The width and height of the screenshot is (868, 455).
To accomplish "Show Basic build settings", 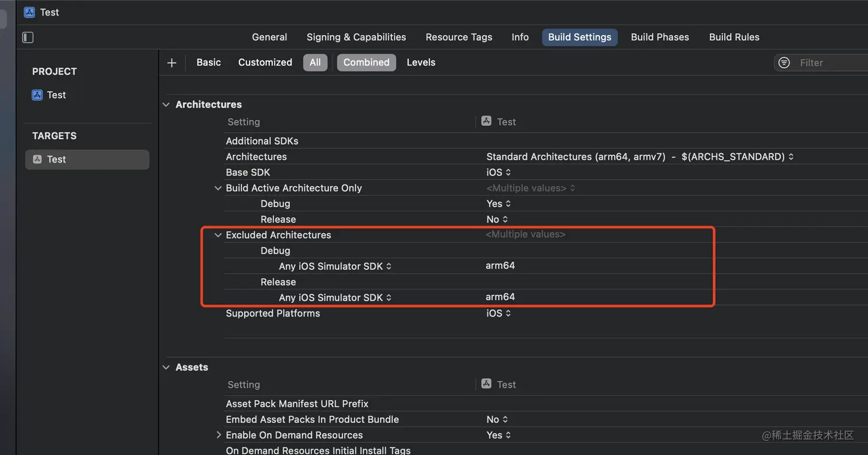I will pyautogui.click(x=208, y=63).
